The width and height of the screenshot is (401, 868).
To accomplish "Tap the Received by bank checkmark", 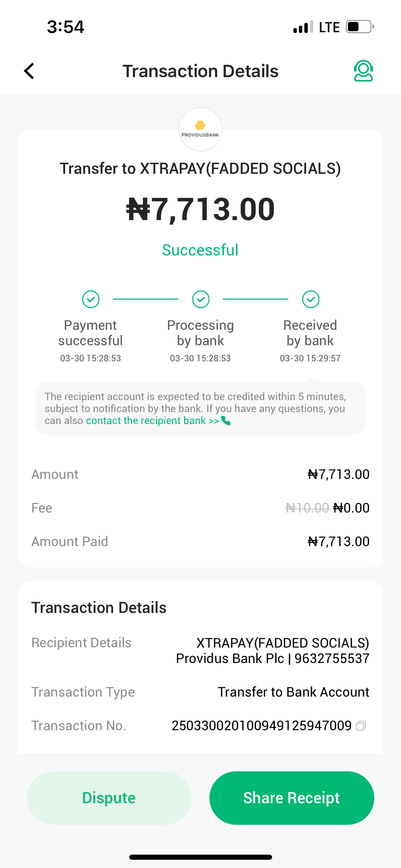I will pyautogui.click(x=311, y=299).
